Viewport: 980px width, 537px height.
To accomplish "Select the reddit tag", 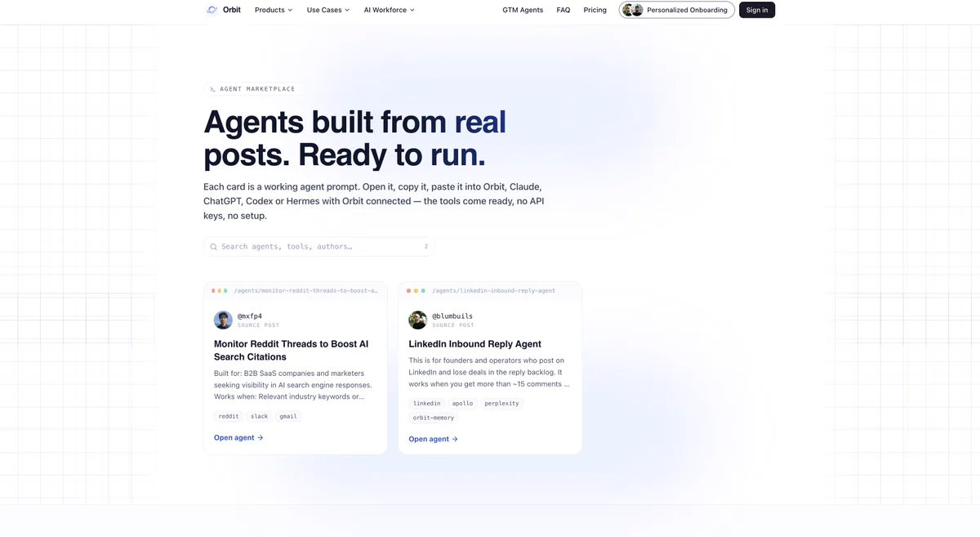I will click(229, 416).
